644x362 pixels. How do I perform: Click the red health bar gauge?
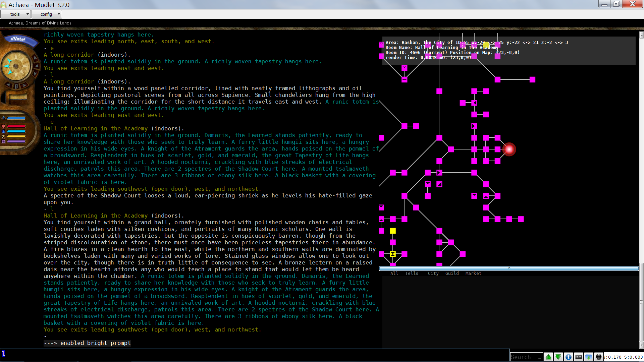tap(16, 126)
